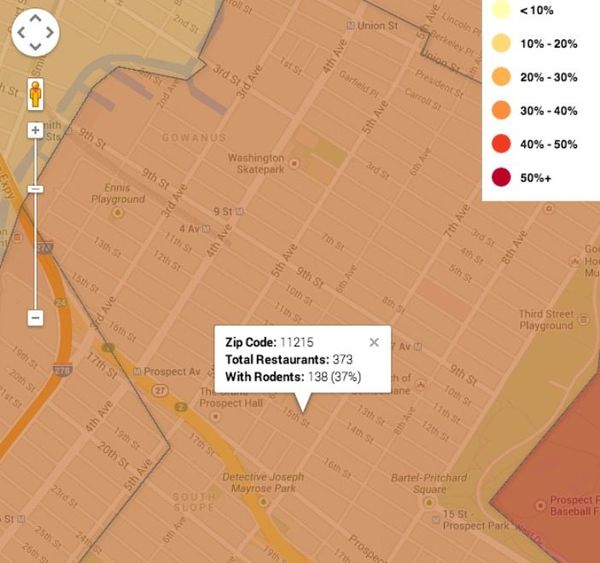
Task: Close the zip code info popup
Action: tap(374, 342)
